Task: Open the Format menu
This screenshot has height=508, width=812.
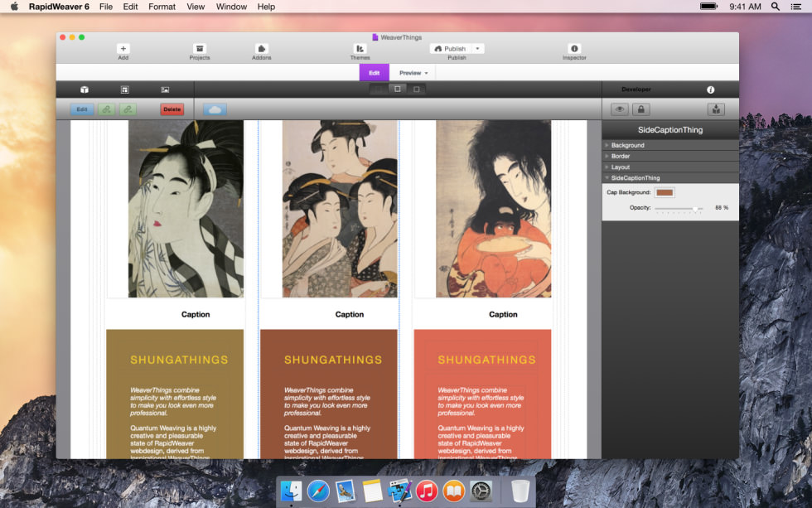Action: coord(162,6)
